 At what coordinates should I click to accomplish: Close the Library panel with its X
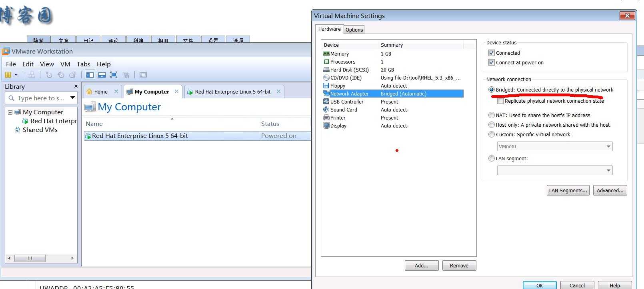[76, 86]
